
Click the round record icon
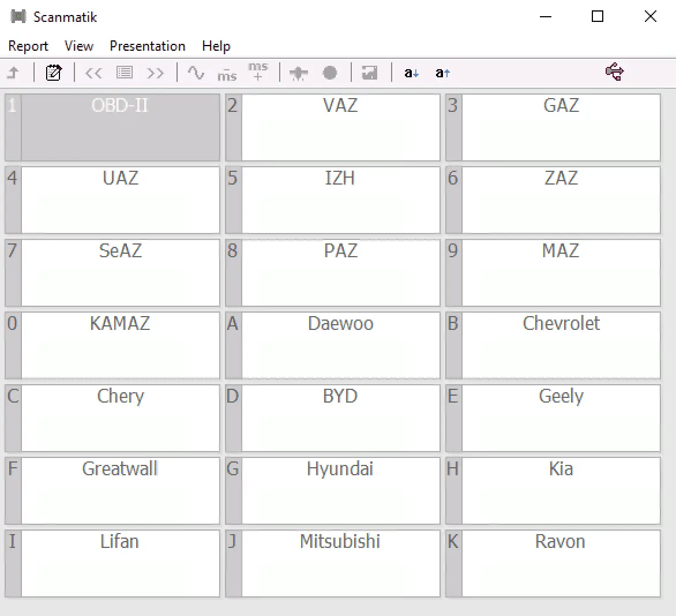point(330,73)
